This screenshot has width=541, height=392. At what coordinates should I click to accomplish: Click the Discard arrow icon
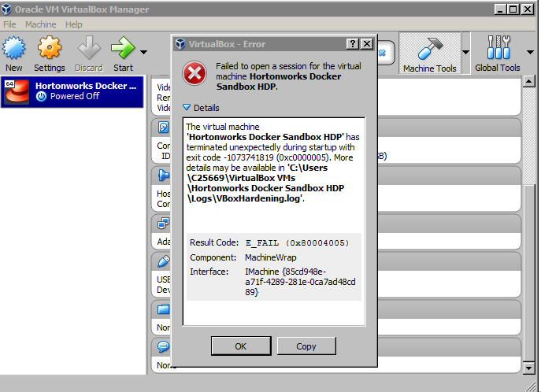(89, 47)
